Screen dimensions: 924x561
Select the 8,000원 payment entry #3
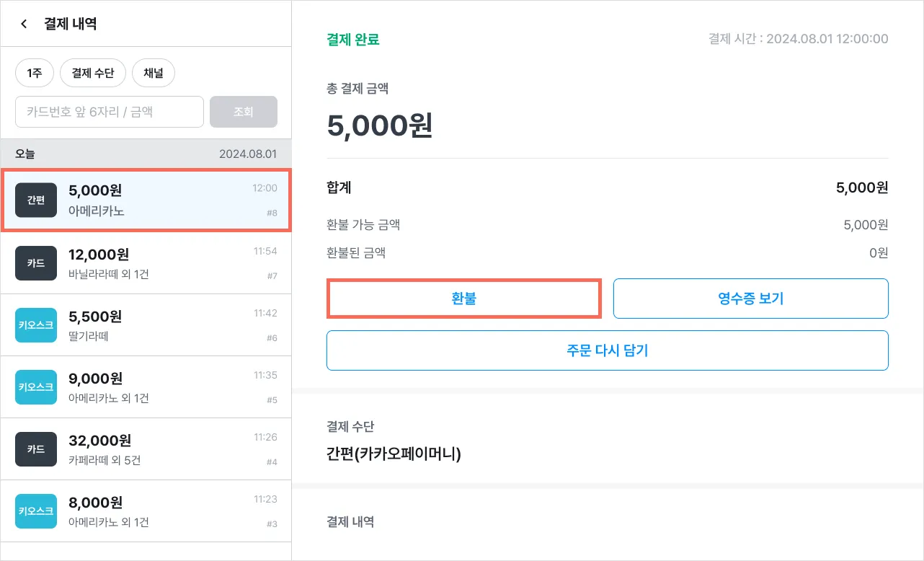(166, 511)
